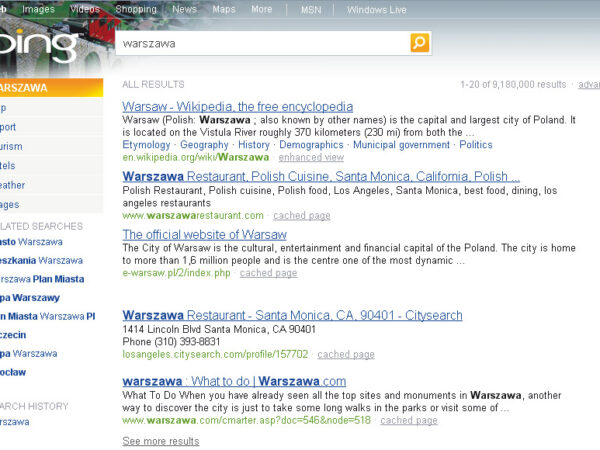This screenshot has width=600, height=450.
Task: Open Warszawa Restaurant Citysearch result
Action: point(292,315)
